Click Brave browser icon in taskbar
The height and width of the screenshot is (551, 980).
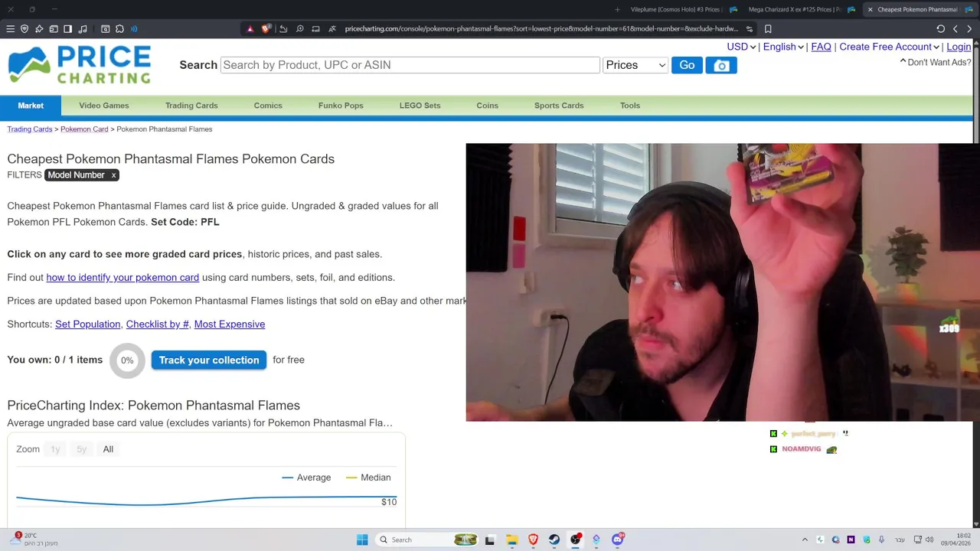tap(533, 540)
